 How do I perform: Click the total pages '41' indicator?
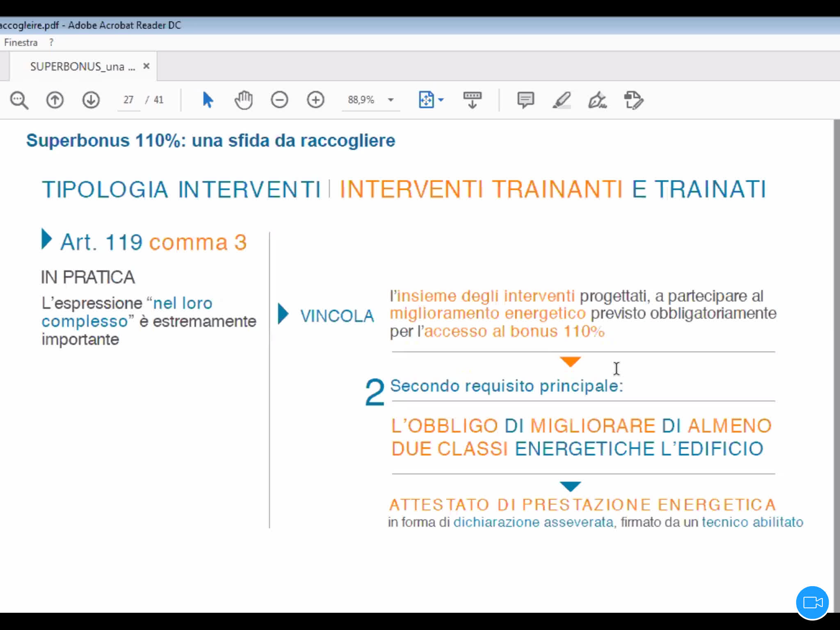(159, 100)
